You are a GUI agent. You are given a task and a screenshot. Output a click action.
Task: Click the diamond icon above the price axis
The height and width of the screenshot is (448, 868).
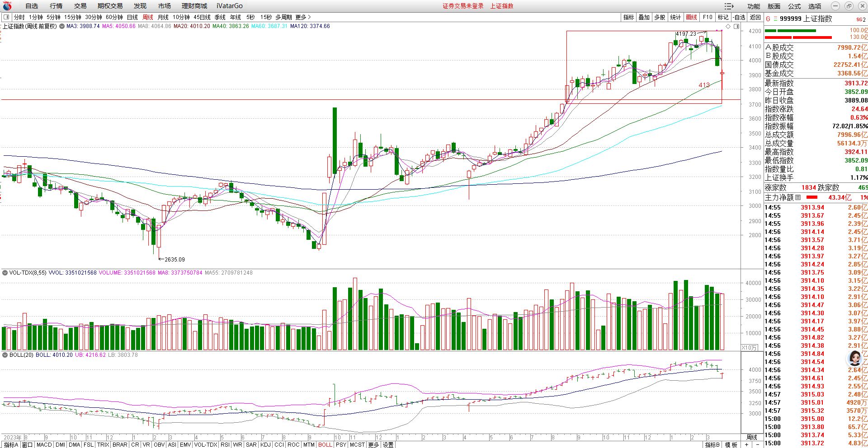[x=728, y=27]
